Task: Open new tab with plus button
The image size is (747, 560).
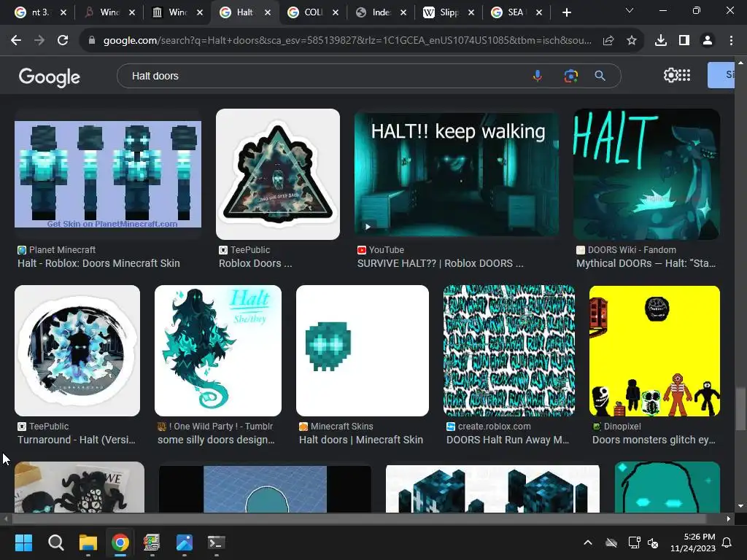Action: pyautogui.click(x=566, y=13)
